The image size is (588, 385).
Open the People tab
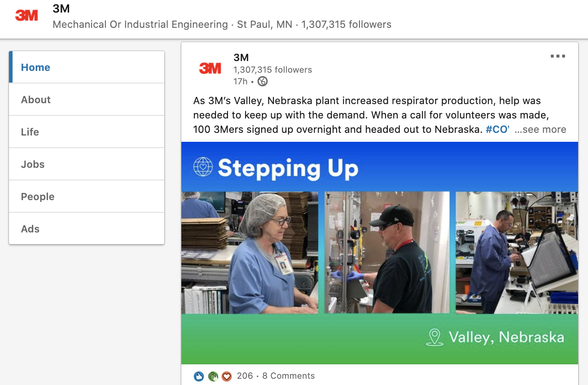tap(87, 197)
